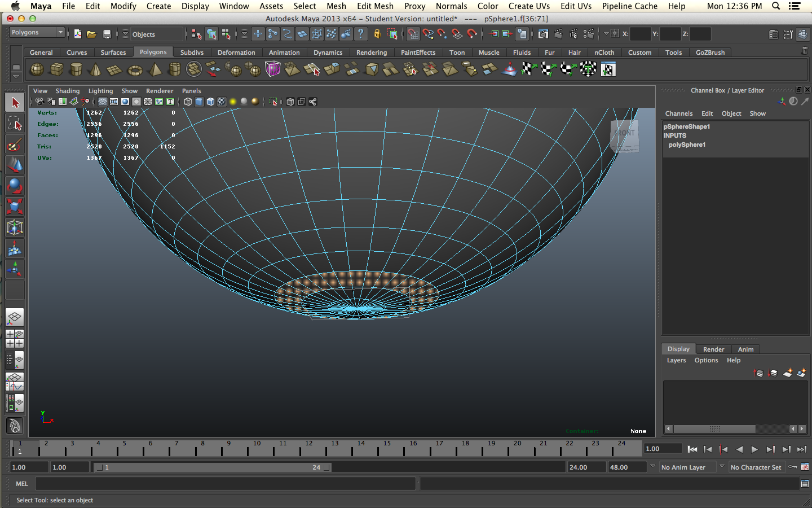Viewport: 812px width, 508px height.
Task: Open the UV Texture Editor shelf icon
Action: pyautogui.click(x=608, y=69)
